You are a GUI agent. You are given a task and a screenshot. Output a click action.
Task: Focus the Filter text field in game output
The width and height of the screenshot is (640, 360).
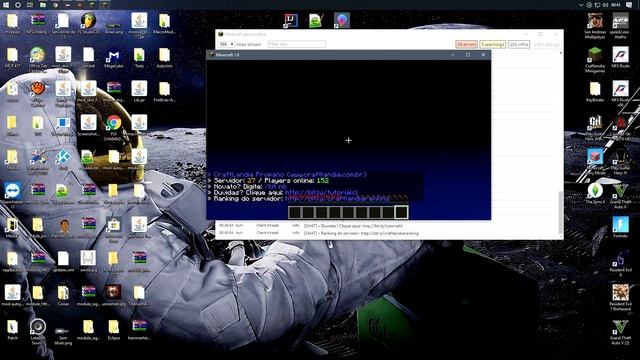[297, 44]
